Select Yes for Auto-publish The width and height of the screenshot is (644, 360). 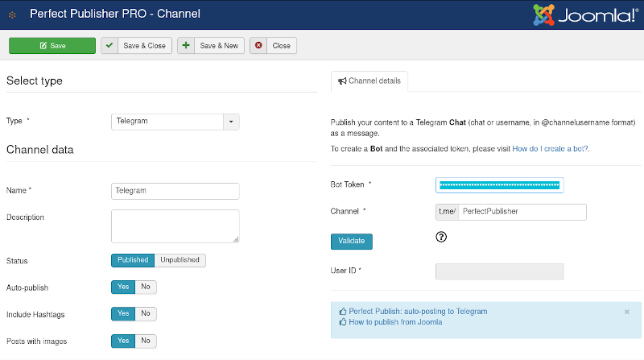(123, 287)
